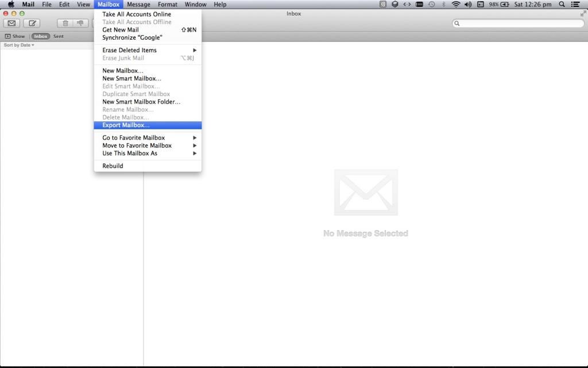This screenshot has height=368, width=588.
Task: Choose Get New Mail menu item
Action: [148, 30]
